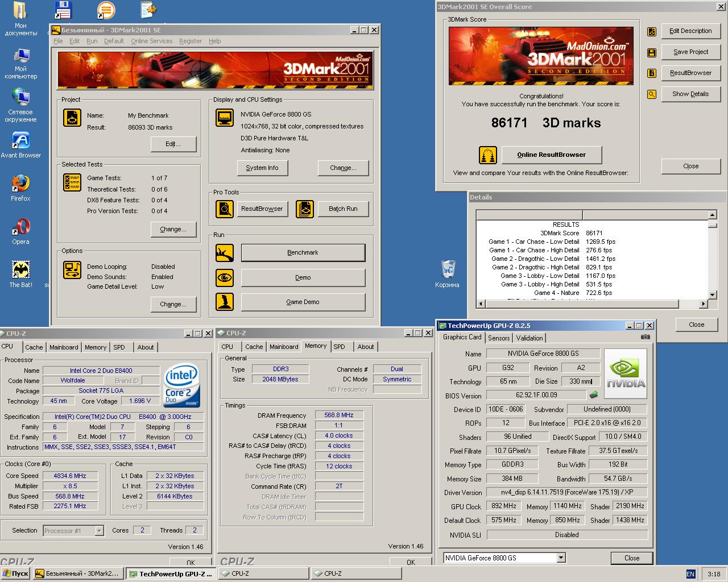This screenshot has width=728, height=582.
Task: Click the Benchmark button
Action: 303,253
